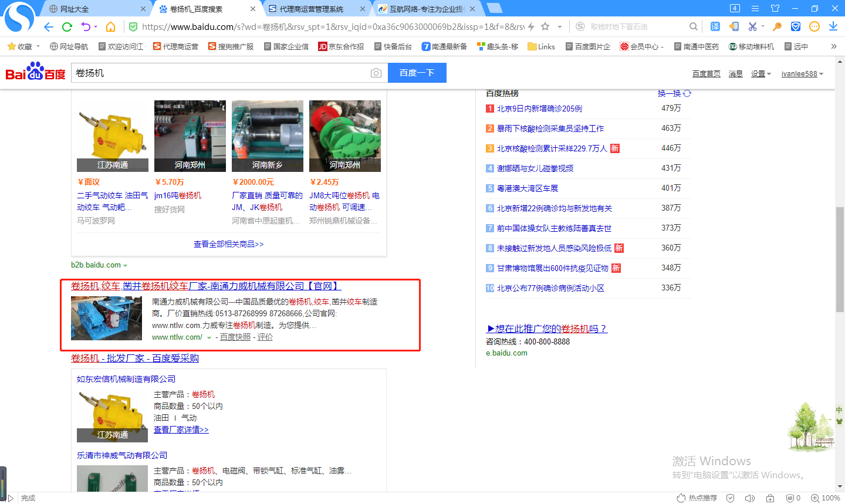Click the 100% zoom level control

pyautogui.click(x=826, y=498)
